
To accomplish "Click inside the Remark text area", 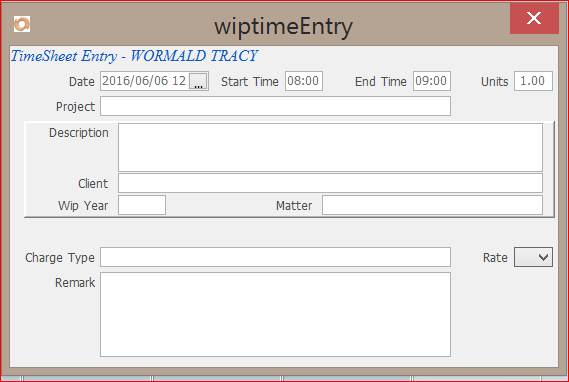I will pyautogui.click(x=275, y=315).
